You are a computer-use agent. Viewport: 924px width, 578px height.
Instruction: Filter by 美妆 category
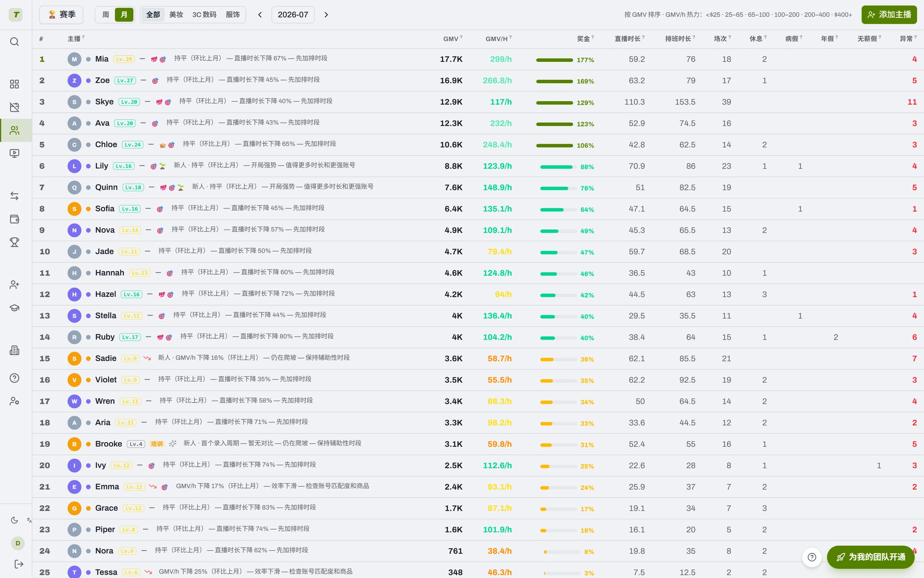point(176,15)
